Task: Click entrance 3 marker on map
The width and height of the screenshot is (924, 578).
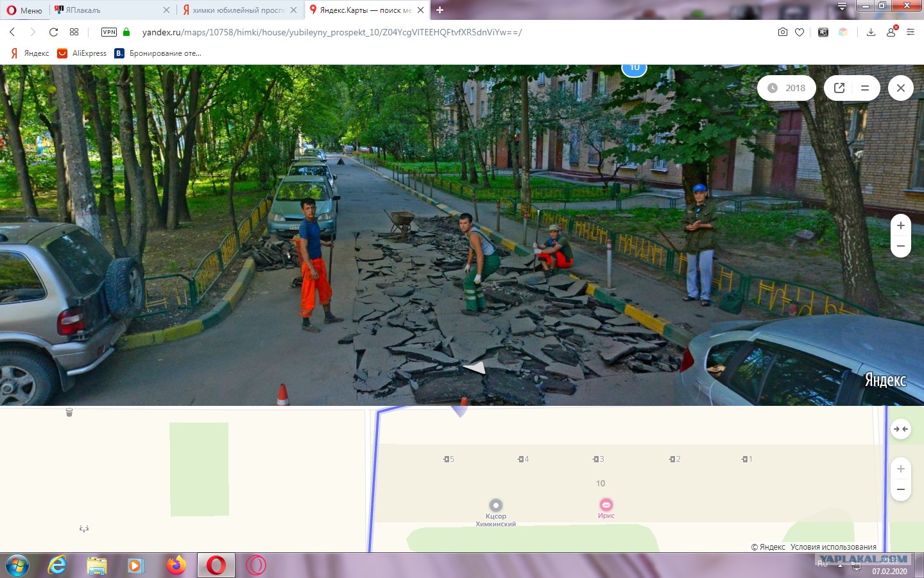Action: tap(599, 459)
